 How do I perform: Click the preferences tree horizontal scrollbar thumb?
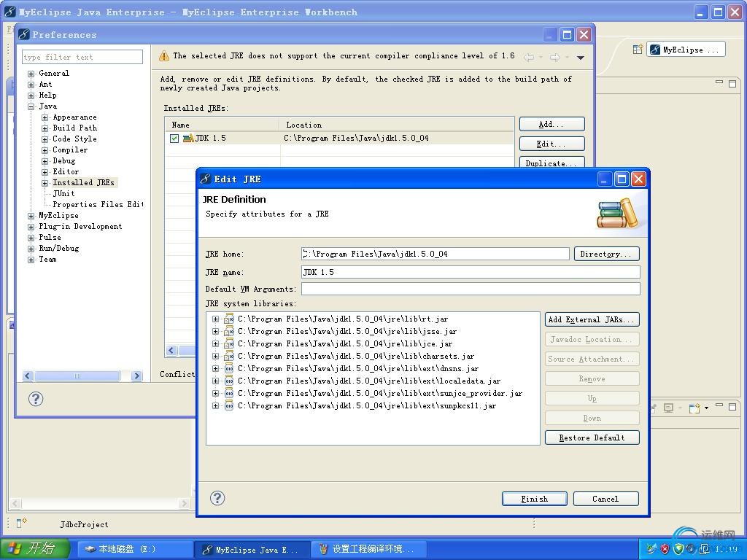click(x=77, y=376)
